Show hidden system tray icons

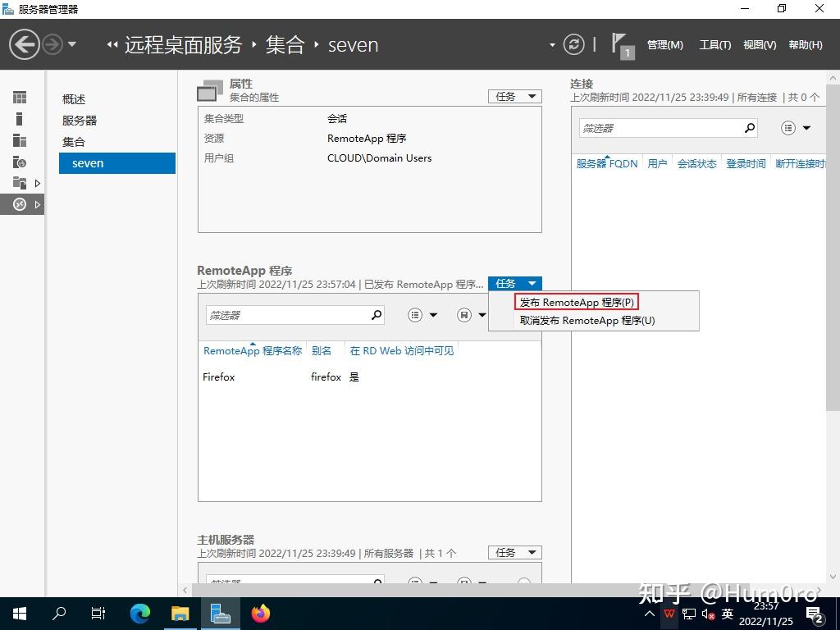[650, 614]
